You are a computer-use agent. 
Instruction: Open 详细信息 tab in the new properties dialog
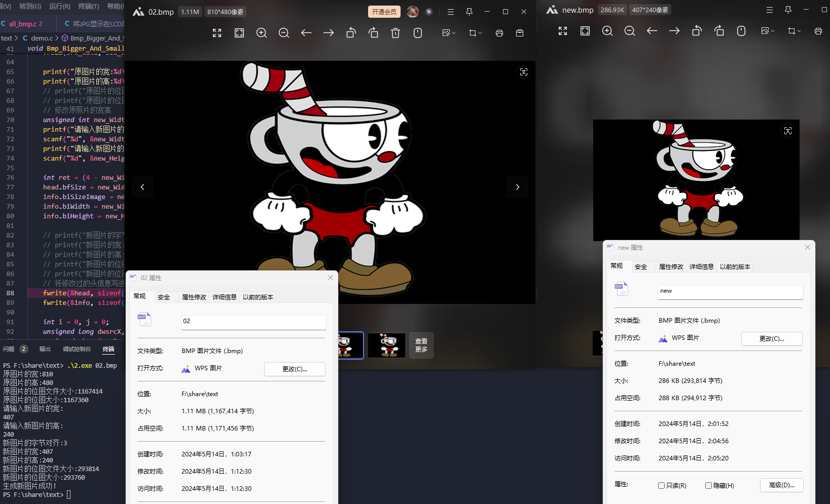pyautogui.click(x=702, y=267)
